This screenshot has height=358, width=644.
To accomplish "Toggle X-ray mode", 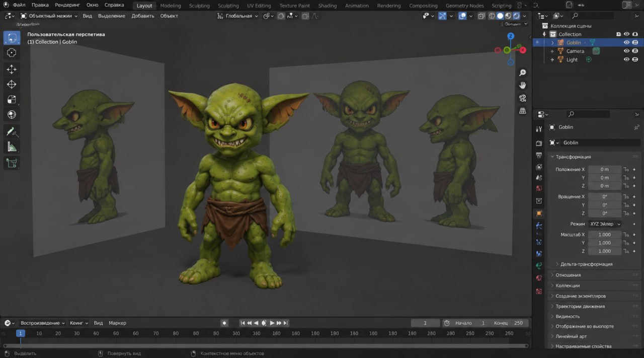I will [x=481, y=16].
